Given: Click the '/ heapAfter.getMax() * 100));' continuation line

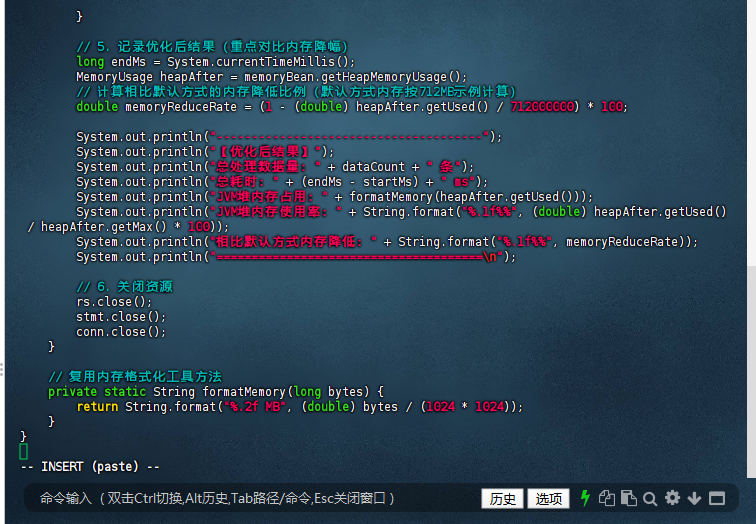Looking at the screenshot, I should tap(128, 227).
